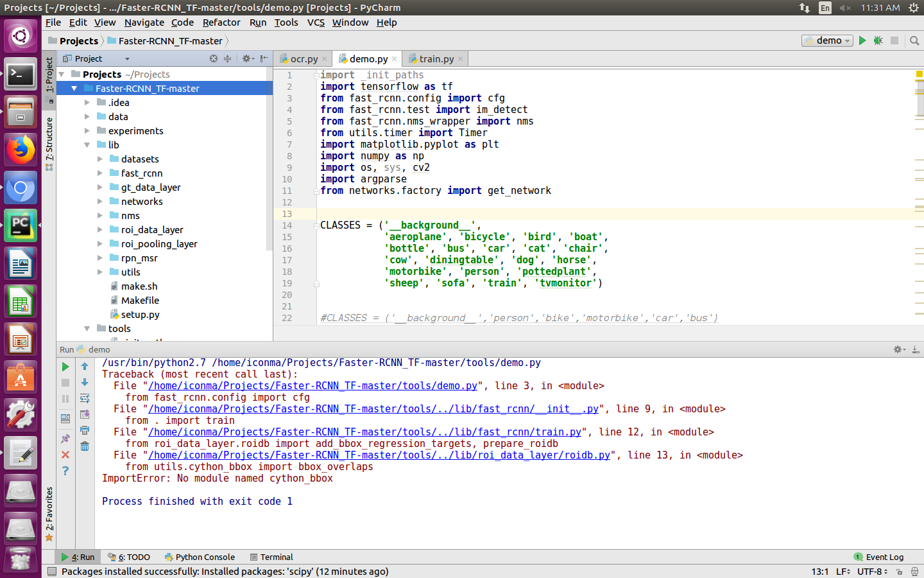Open Search Everywhere magnifier icon
Screen dimensions: 924x578
pos(914,40)
